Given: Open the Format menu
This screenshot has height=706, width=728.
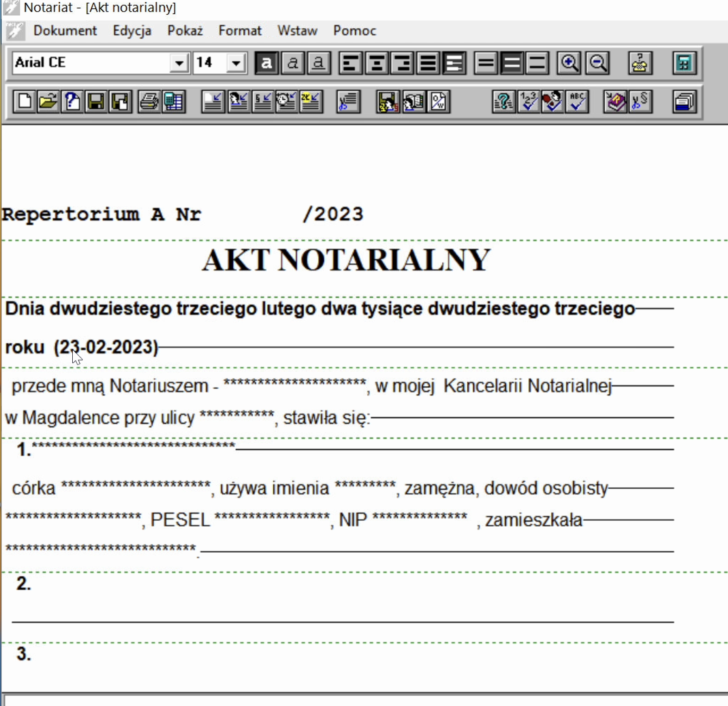Looking at the screenshot, I should (x=240, y=31).
